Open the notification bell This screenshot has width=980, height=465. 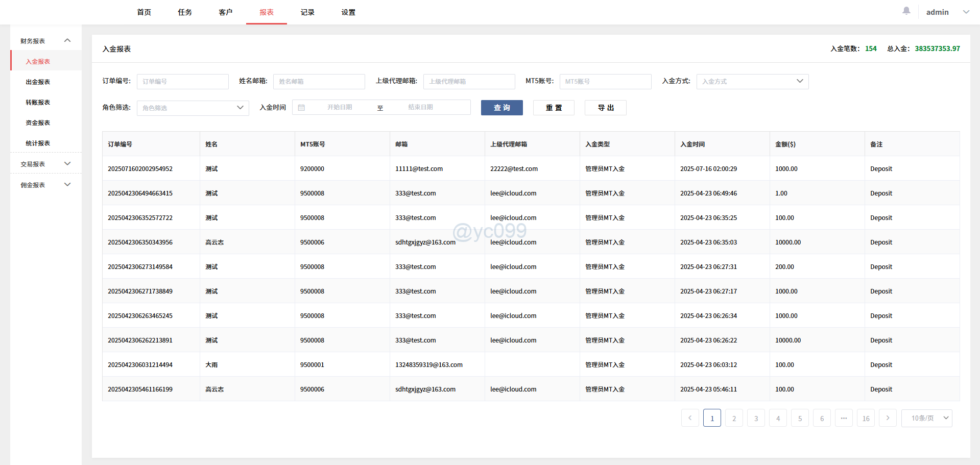[x=905, y=10]
